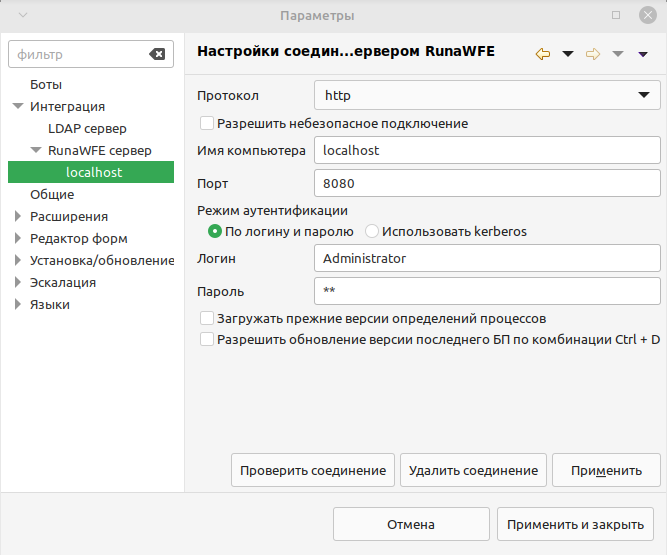The height and width of the screenshot is (555, 667).
Task: Click Проверить соединение button
Action: [313, 470]
